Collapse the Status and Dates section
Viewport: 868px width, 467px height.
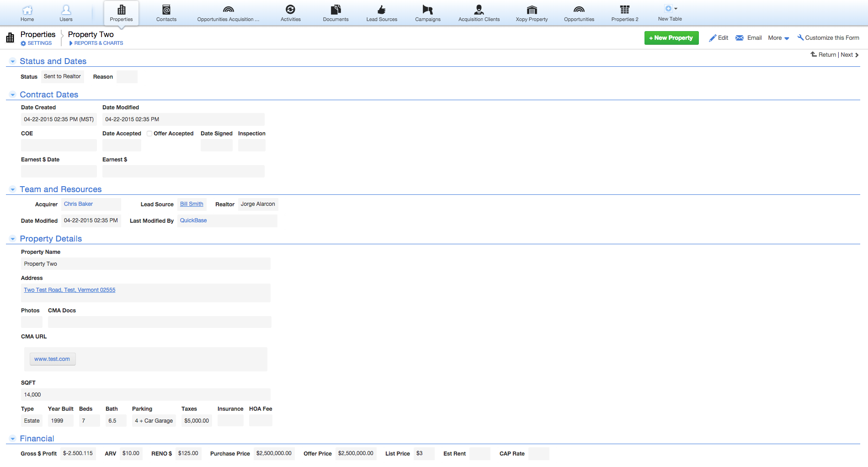13,61
